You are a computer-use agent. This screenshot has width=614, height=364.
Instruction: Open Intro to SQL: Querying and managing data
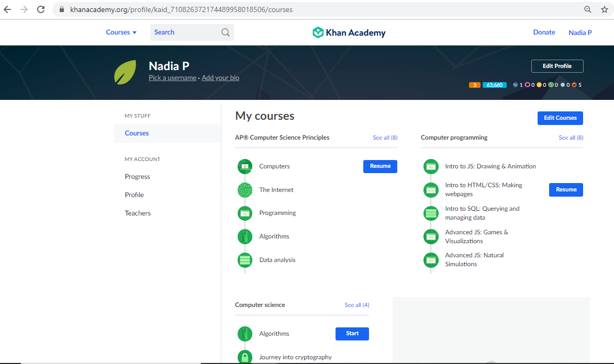(x=482, y=213)
